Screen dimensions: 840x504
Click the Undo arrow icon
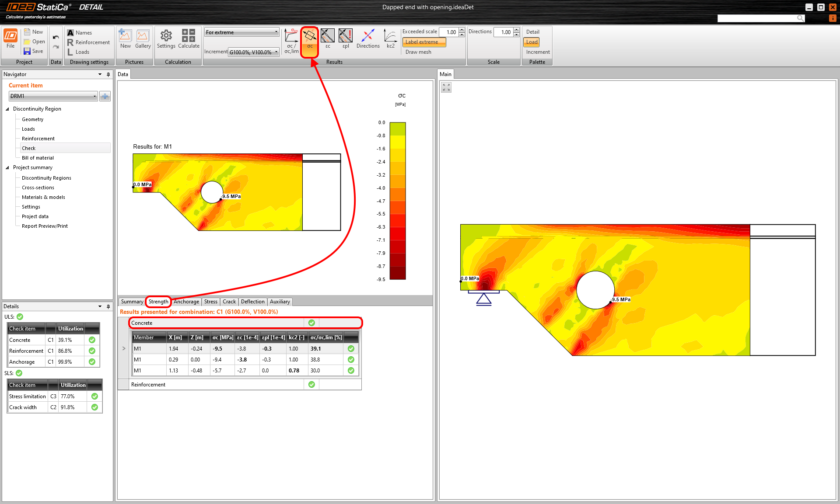(x=56, y=38)
